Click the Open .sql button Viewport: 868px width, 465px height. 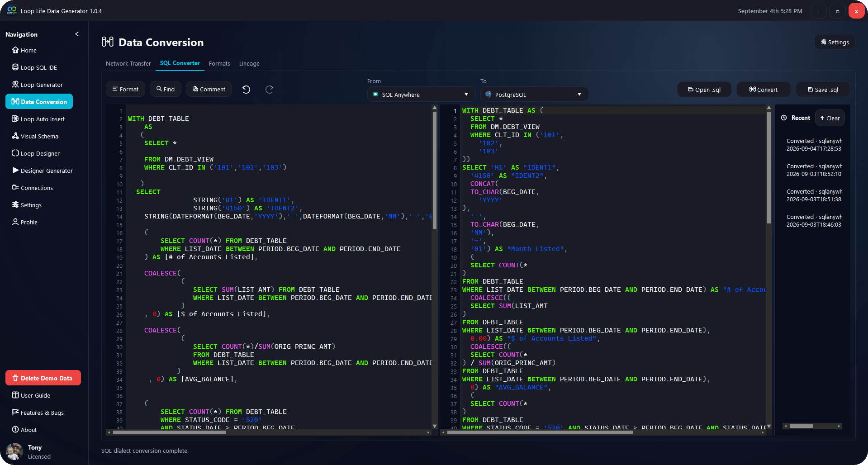[704, 90]
